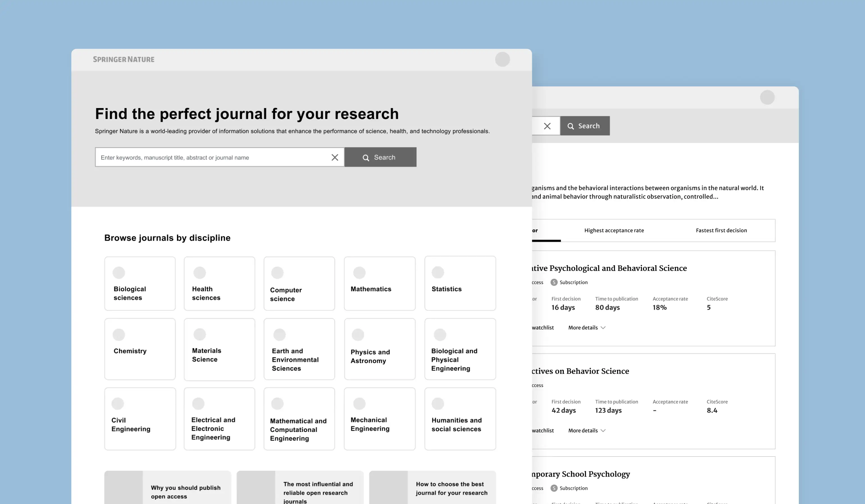This screenshot has height=504, width=865.
Task: Open Why you should publish open access article
Action: click(x=167, y=487)
